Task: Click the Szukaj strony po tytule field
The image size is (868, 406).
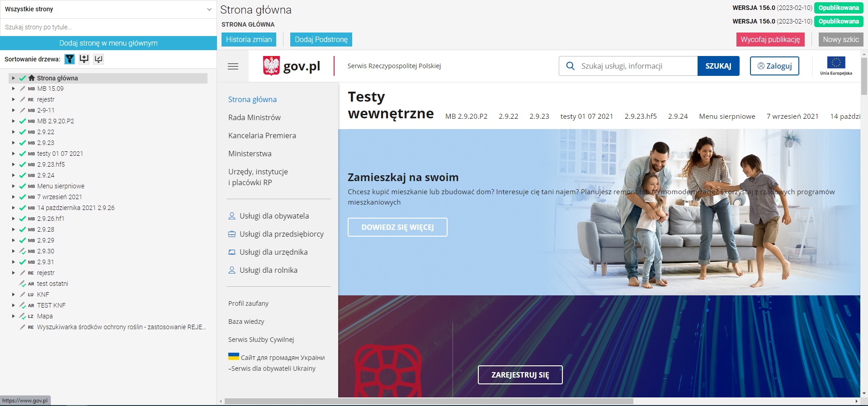Action: [x=108, y=27]
